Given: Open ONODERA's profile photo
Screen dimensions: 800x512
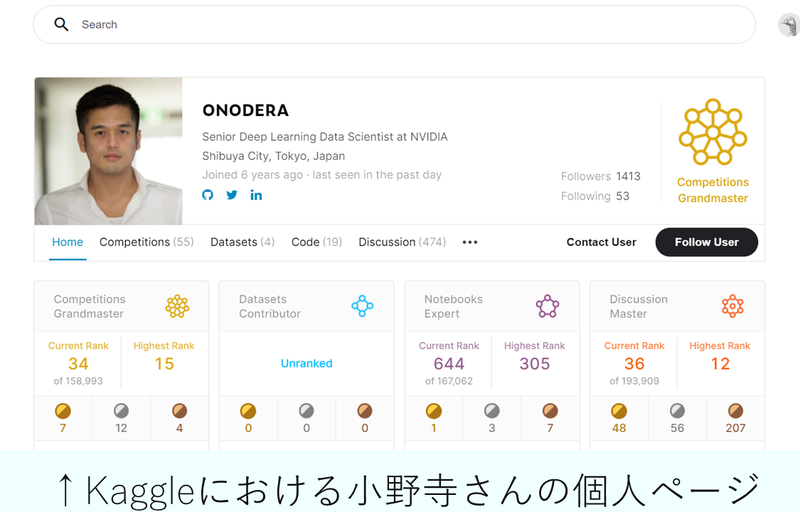Looking at the screenshot, I should [108, 151].
